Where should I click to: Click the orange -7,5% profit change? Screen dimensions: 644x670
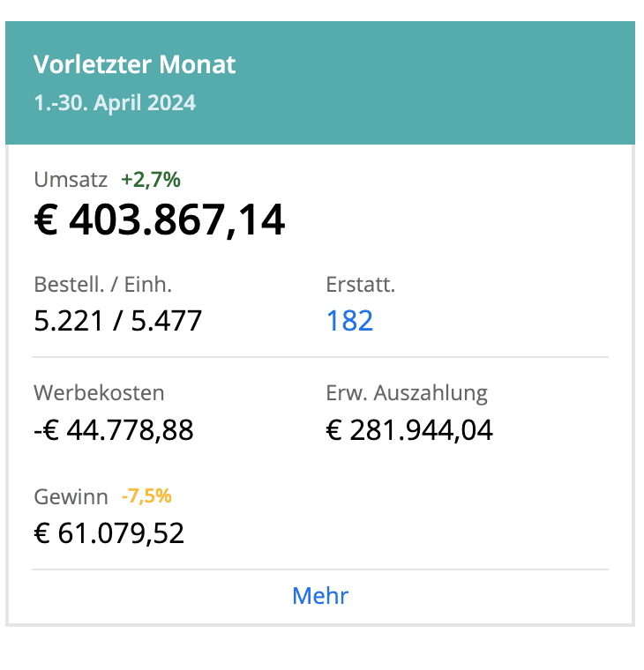point(146,496)
